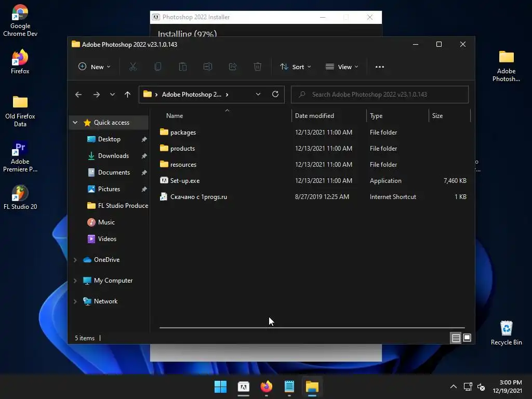Go back with the left arrow
Image resolution: width=532 pixels, height=399 pixels.
click(78, 95)
